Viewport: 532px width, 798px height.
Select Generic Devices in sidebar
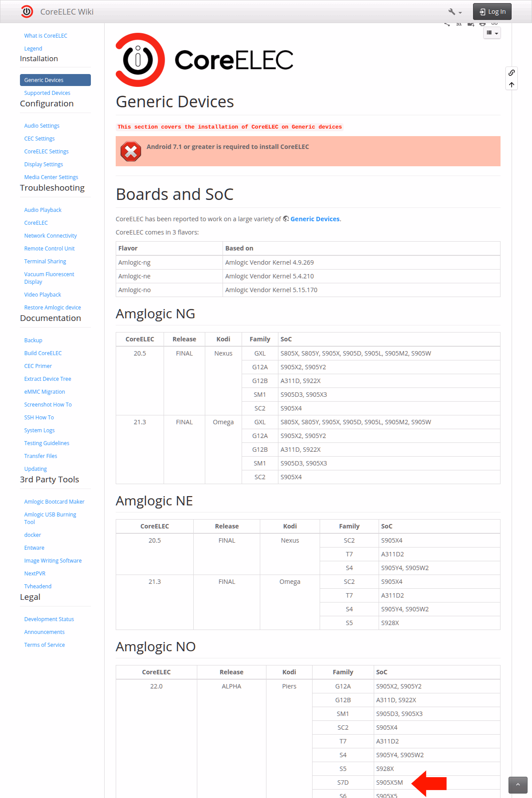pos(55,80)
